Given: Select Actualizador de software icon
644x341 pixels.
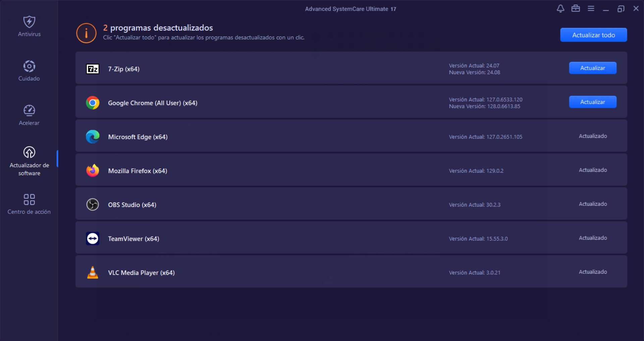Looking at the screenshot, I should (x=29, y=152).
